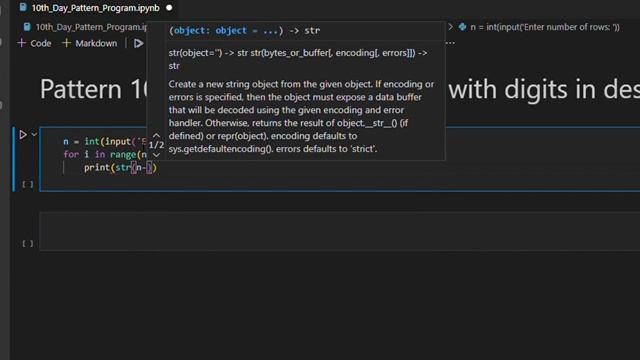Add a new Code cell
Image resolution: width=640 pixels, height=360 pixels.
(x=34, y=43)
